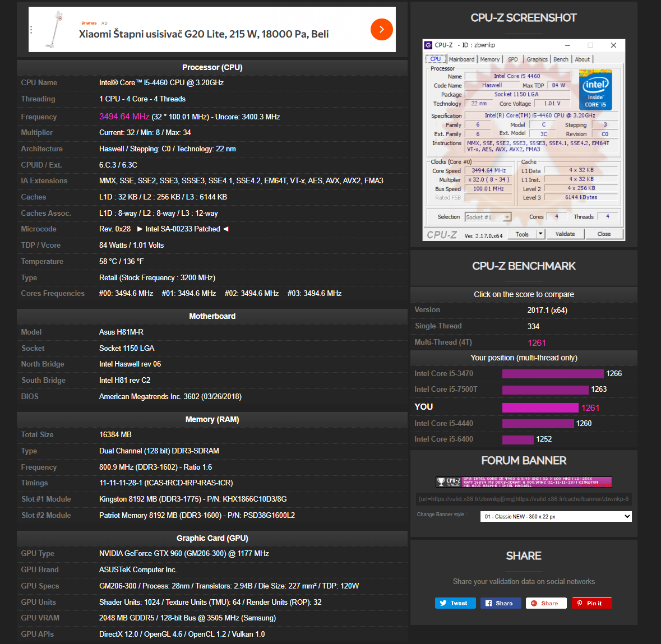Click the frequency value 3494.64 MHz
The height and width of the screenshot is (644, 661).
124,117
